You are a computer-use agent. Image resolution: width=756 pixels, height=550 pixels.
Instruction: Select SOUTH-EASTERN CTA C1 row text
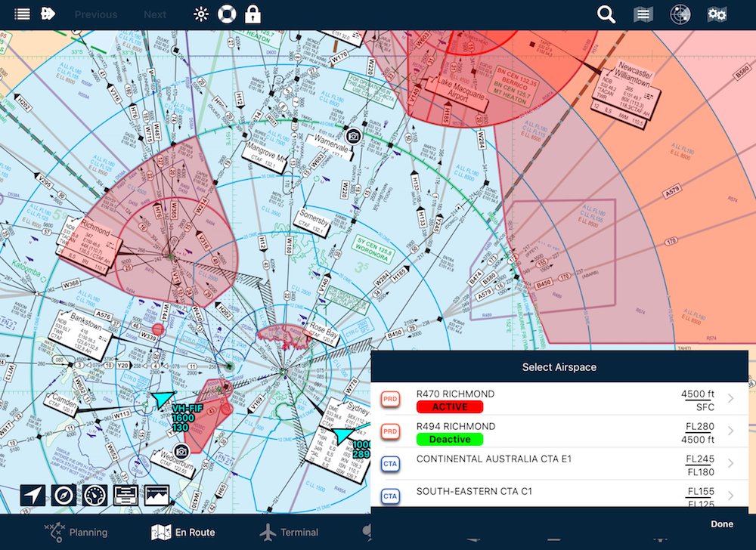[474, 491]
